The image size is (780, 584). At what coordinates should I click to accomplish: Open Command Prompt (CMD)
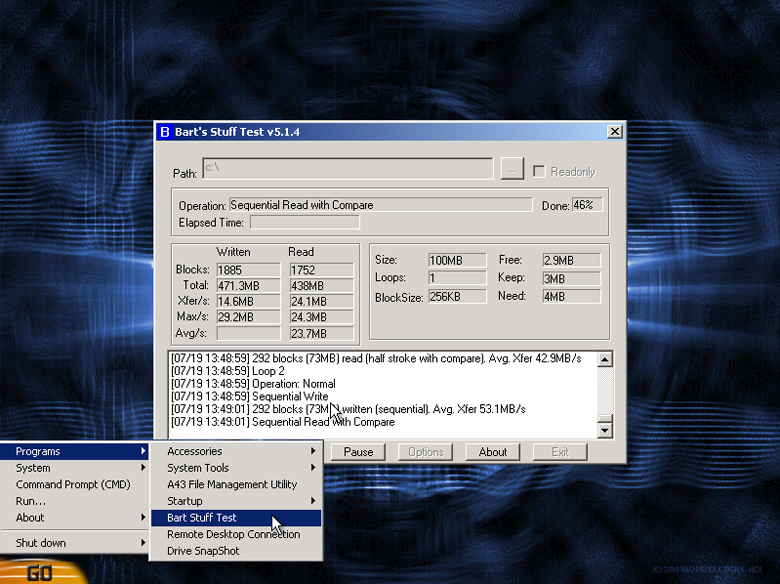(x=73, y=484)
